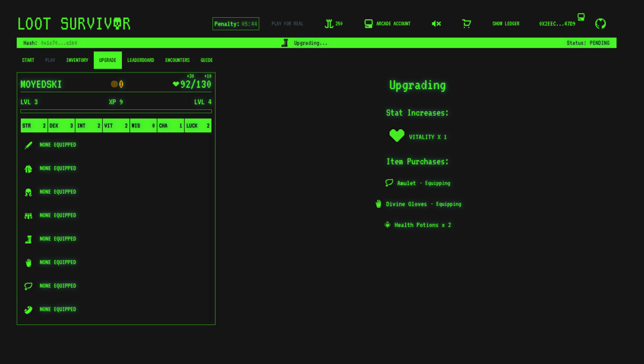The image size is (644, 364).
Task: Open the GitHub logo link
Action: pos(600,24)
